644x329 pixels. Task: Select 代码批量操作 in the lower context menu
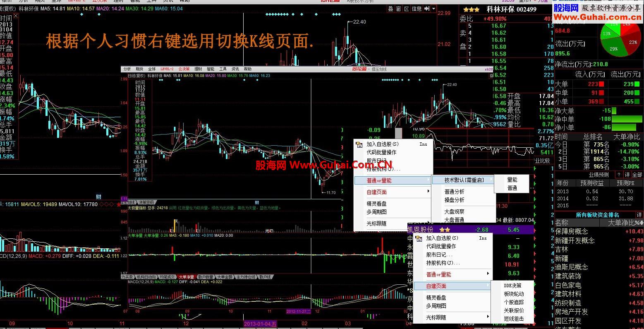[x=441, y=246]
